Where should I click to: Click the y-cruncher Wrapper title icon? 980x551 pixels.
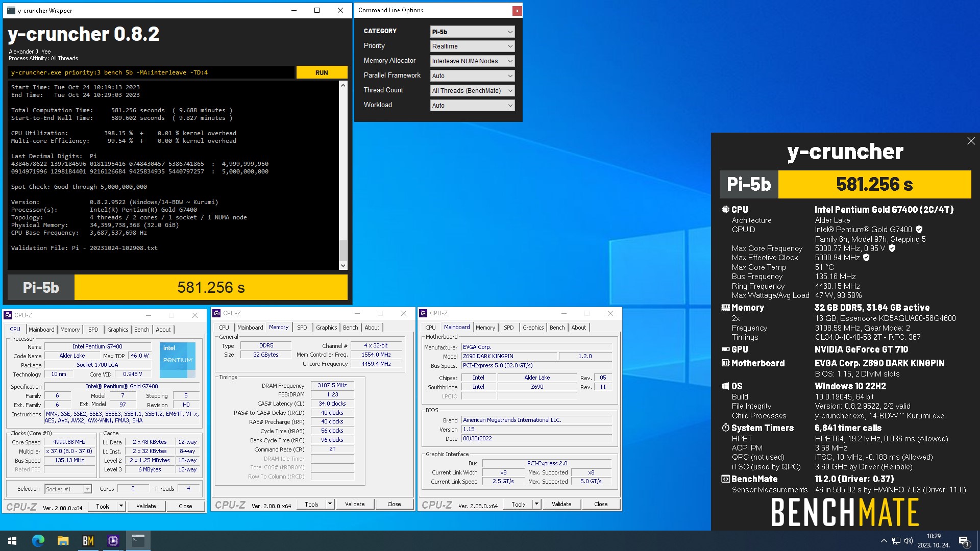[11, 10]
